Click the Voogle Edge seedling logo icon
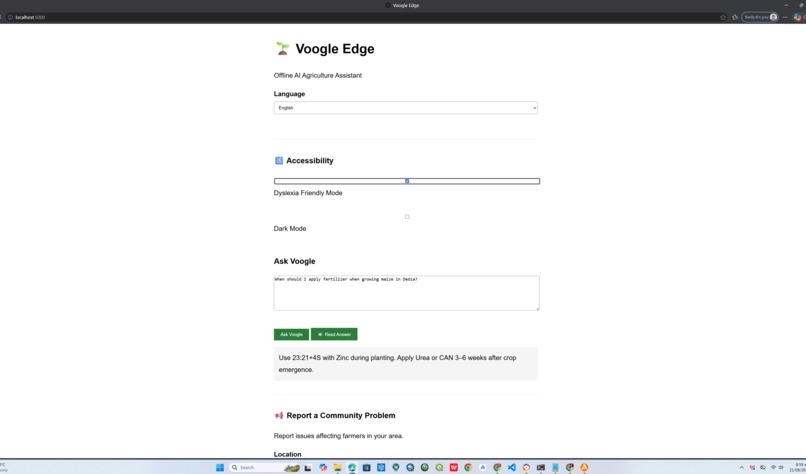Image resolution: width=806 pixels, height=474 pixels. [282, 49]
